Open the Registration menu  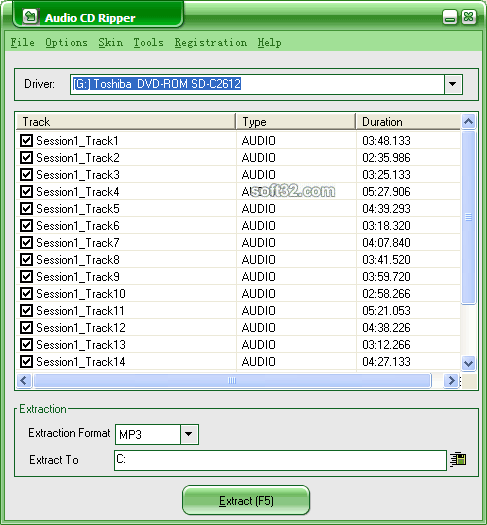(211, 43)
